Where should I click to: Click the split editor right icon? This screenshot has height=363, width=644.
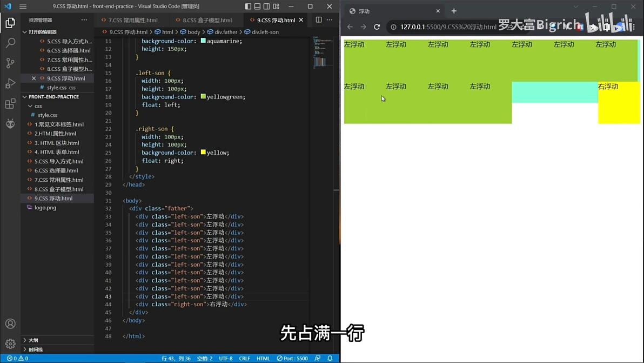point(319,19)
